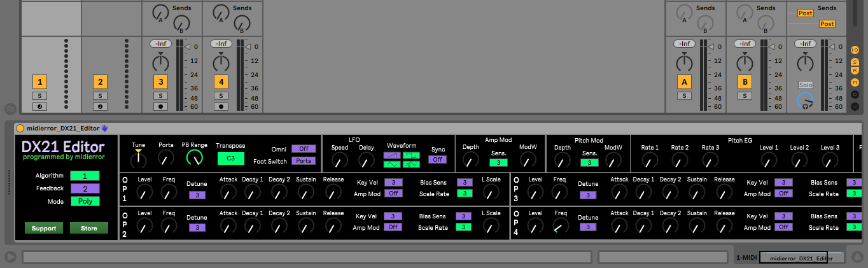
Task: Click the hand icon beside the device title
Action: (105, 128)
